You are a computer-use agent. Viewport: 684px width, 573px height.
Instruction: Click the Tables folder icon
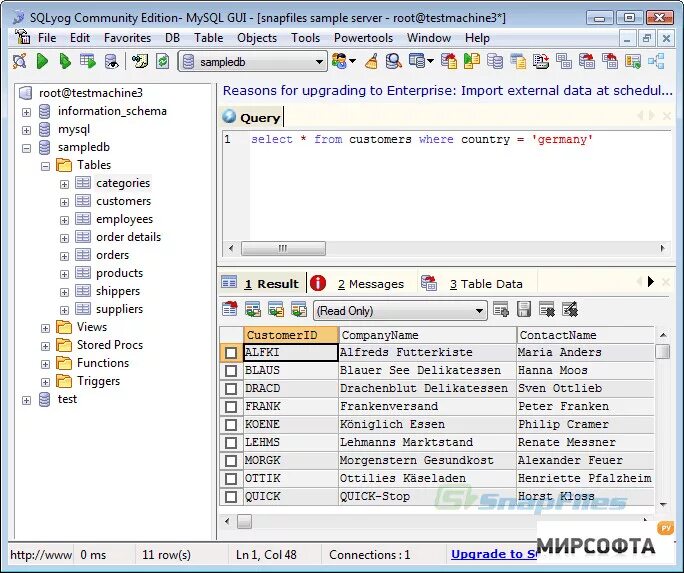click(x=64, y=165)
